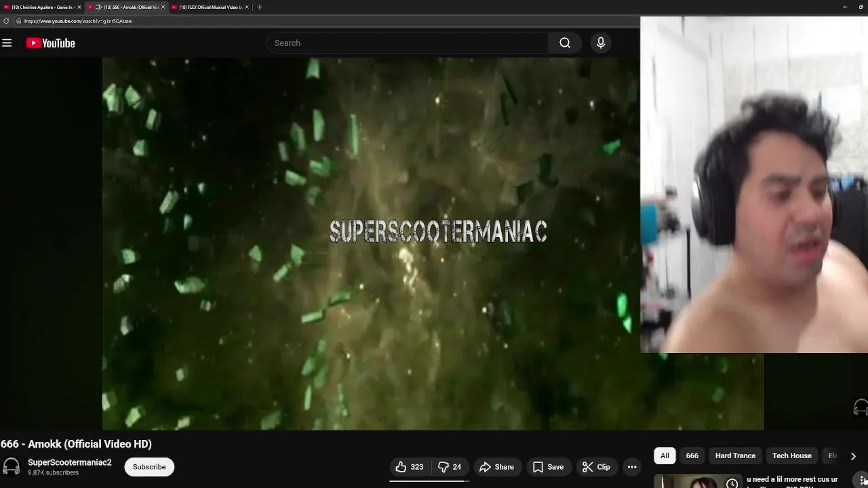The height and width of the screenshot is (488, 868).
Task: Close the 666 - Amokk tab
Action: [163, 7]
